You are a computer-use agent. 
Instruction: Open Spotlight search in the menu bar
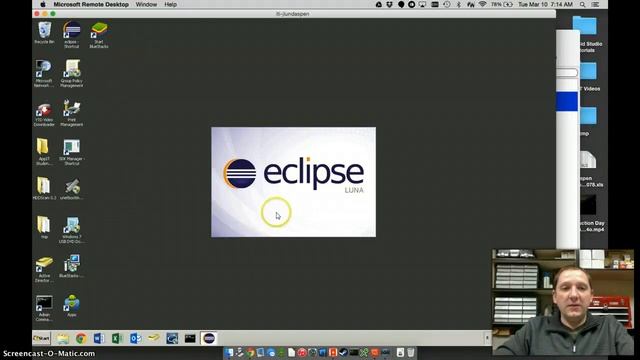tap(582, 4)
